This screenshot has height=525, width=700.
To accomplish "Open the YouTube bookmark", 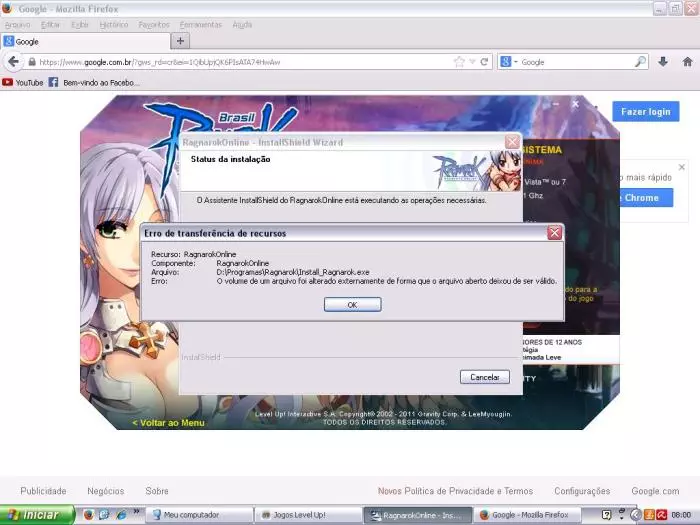I will (x=23, y=83).
